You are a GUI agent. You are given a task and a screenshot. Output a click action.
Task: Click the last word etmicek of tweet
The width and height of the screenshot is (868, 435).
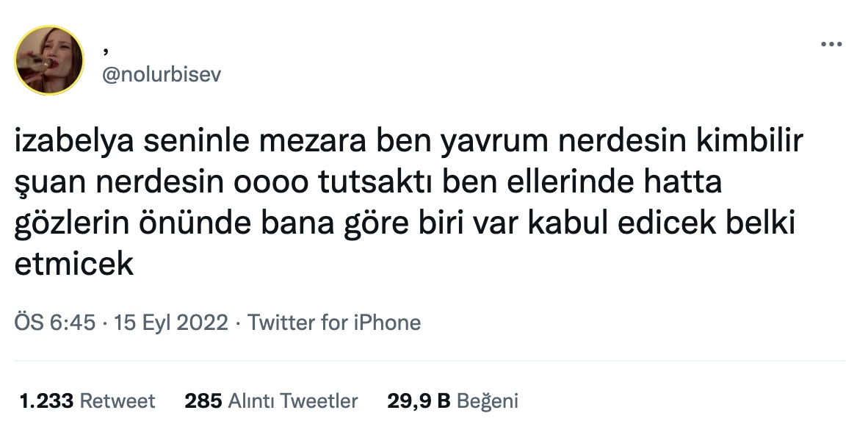[73, 264]
